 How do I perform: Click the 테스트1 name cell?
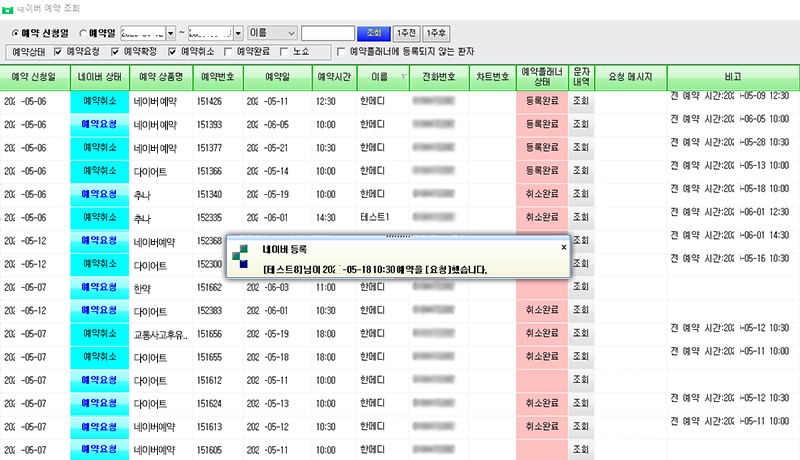[x=383, y=217]
